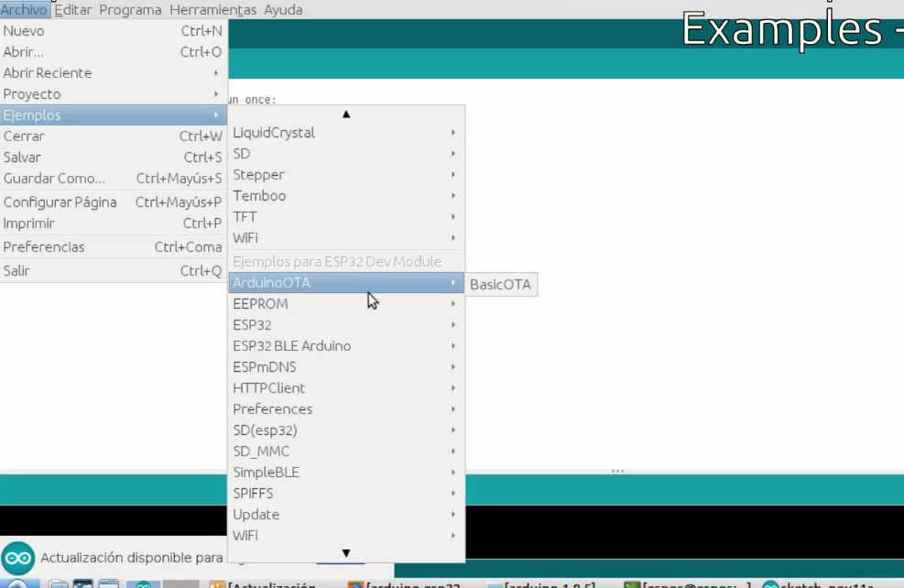Expand the LiquidCrystal examples
The height and width of the screenshot is (588, 904).
point(346,133)
